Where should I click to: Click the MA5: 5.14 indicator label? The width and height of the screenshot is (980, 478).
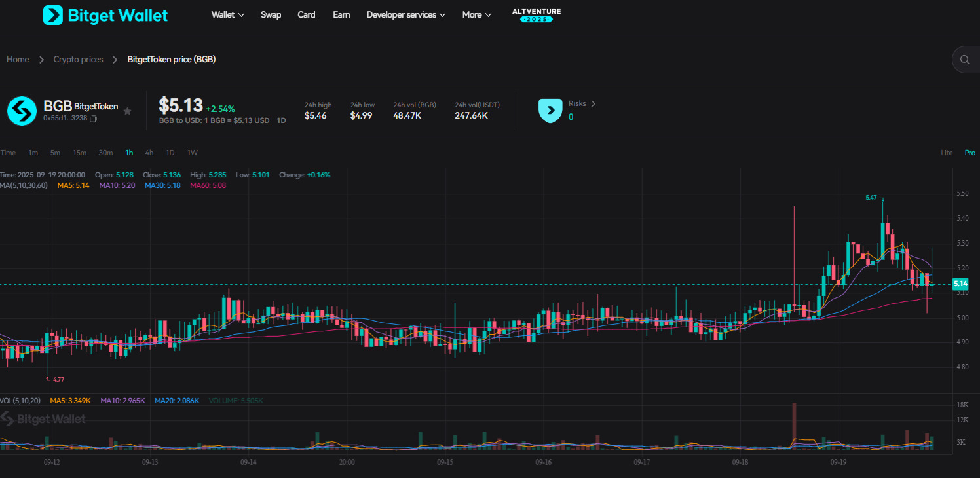point(73,185)
